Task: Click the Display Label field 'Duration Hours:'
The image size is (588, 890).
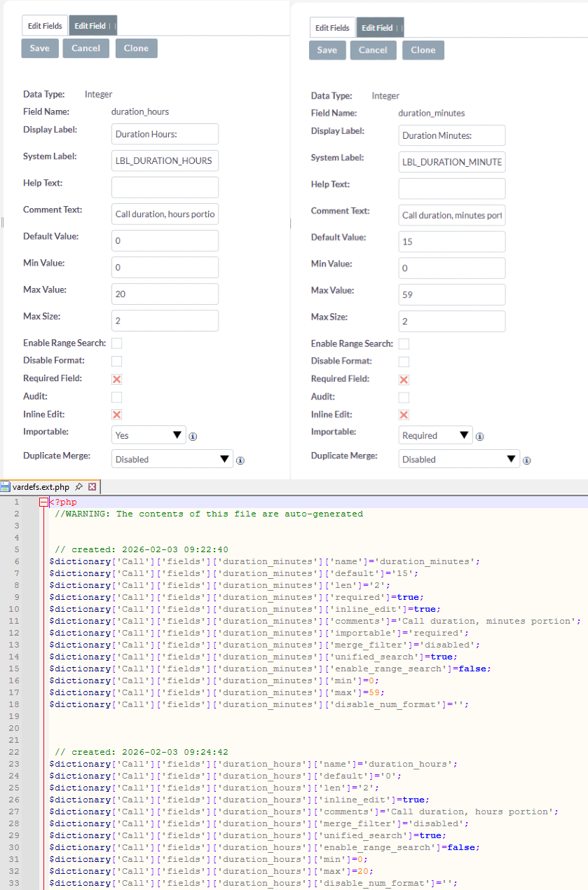Action: point(165,135)
